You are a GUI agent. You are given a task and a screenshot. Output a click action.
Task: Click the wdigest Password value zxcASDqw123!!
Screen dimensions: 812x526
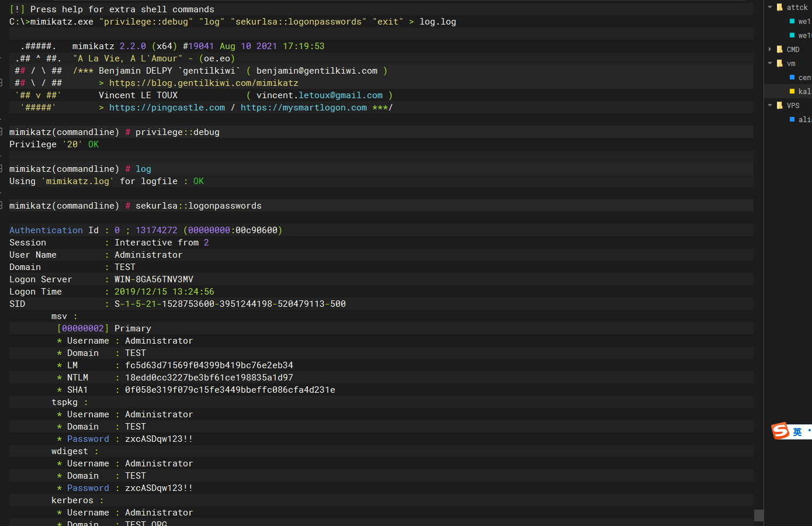159,488
